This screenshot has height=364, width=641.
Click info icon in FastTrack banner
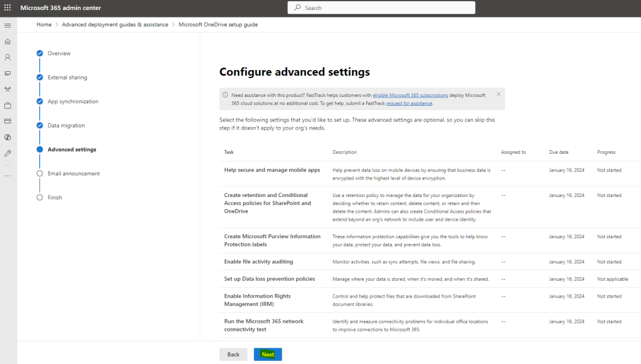[225, 95]
